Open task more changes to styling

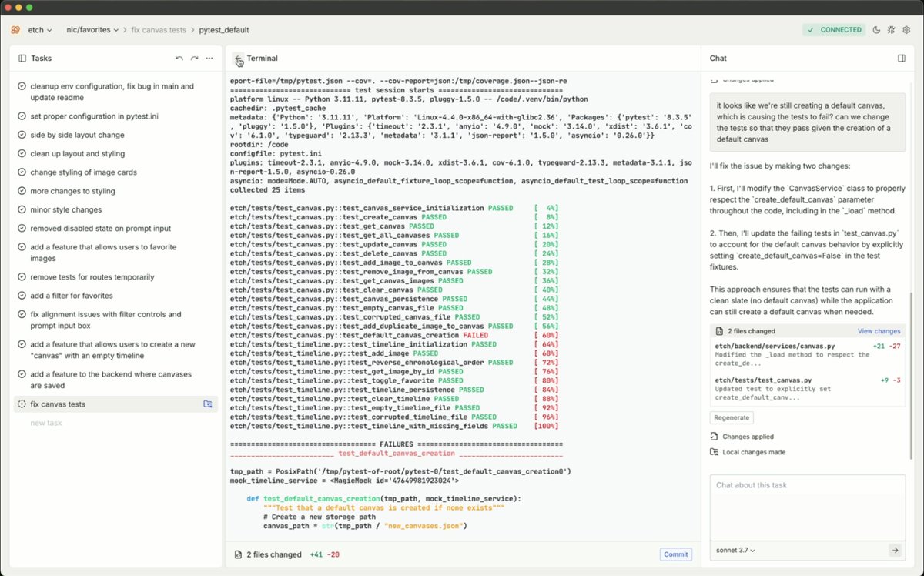115,191
